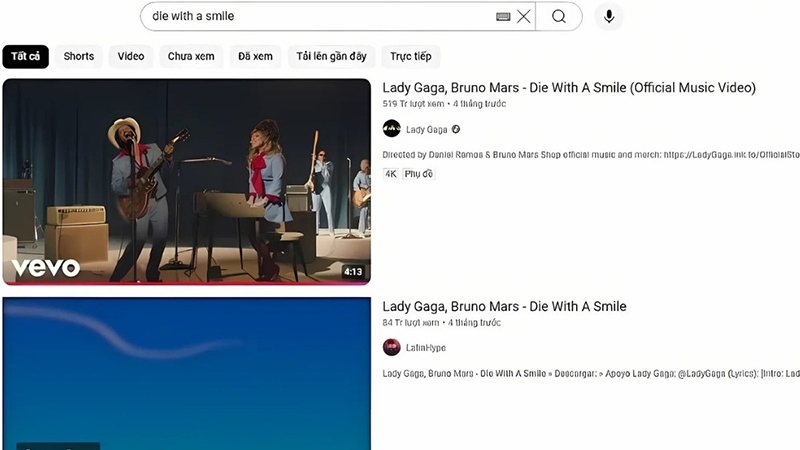
Task: Open the blue sky LatinHype video thumbnail
Action: [x=187, y=373]
